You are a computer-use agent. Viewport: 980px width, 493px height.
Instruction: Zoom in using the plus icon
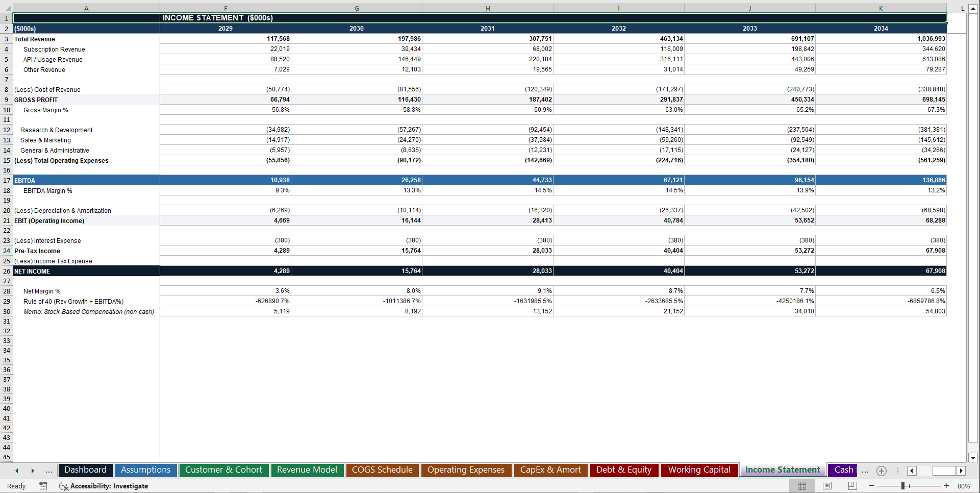[x=946, y=486]
